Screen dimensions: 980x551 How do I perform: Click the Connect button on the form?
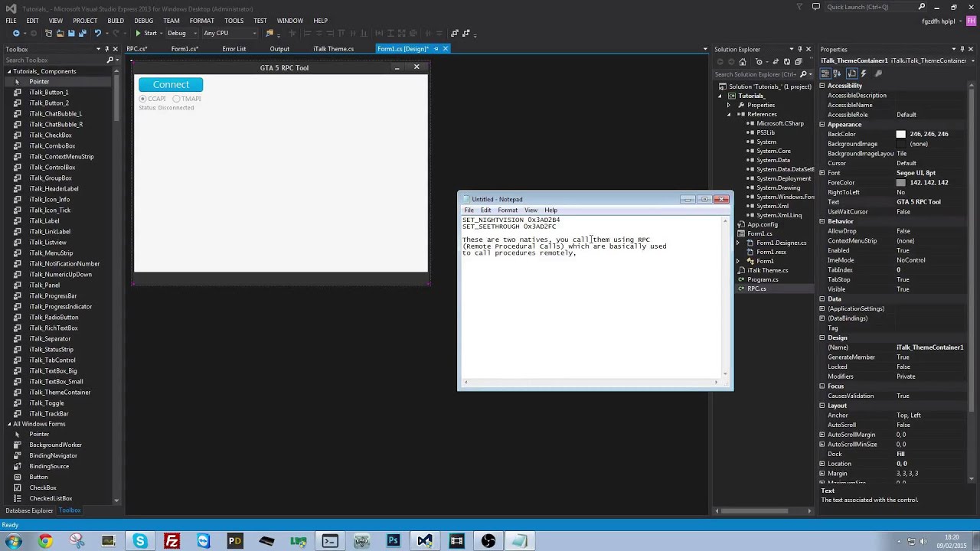click(x=171, y=84)
